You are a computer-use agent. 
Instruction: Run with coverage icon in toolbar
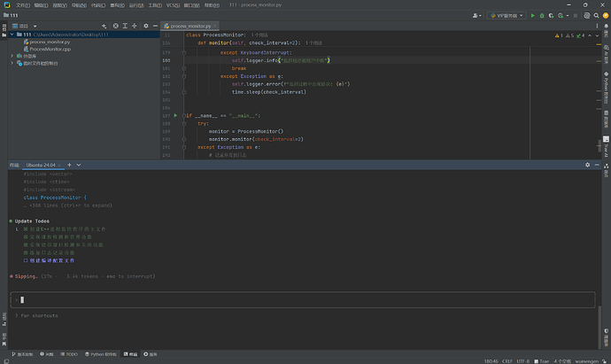(551, 16)
